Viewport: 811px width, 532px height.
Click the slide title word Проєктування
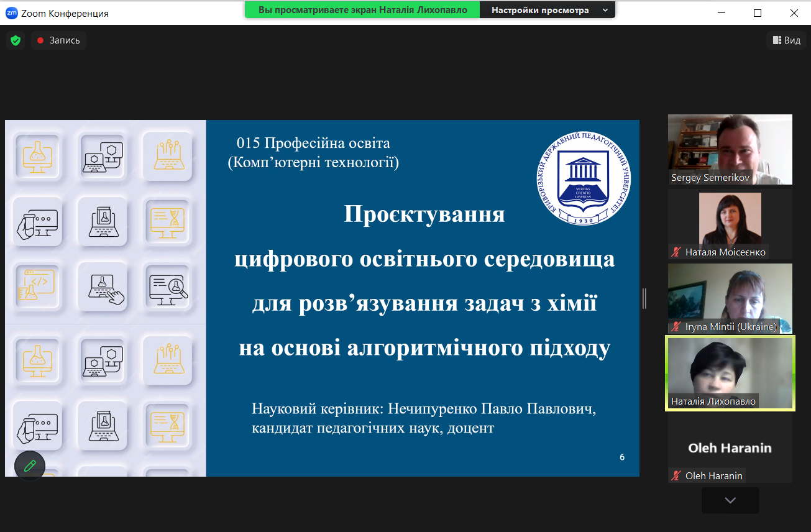tap(424, 214)
